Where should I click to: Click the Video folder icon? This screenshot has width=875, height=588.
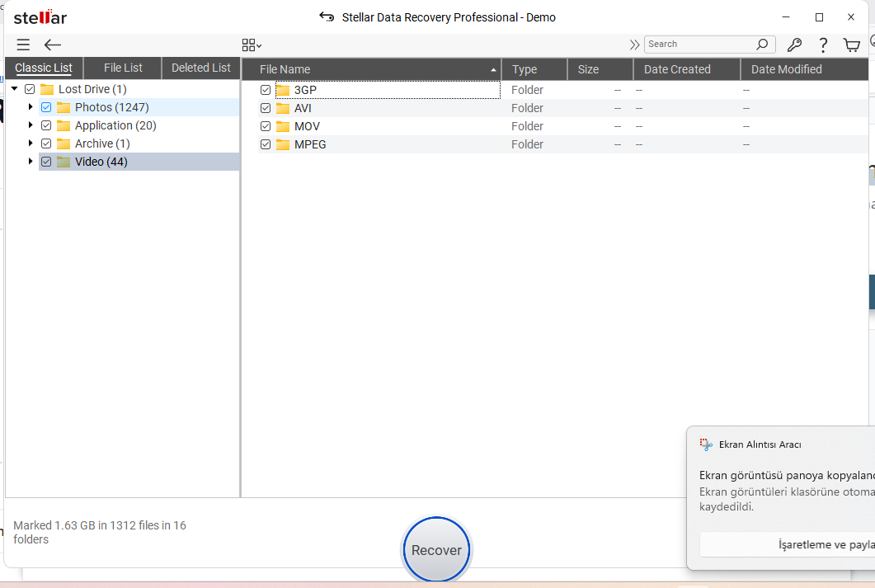(x=64, y=162)
